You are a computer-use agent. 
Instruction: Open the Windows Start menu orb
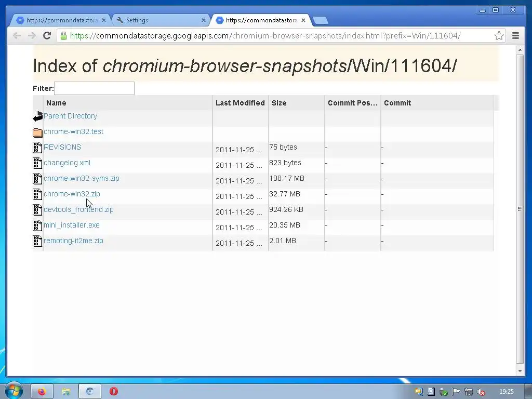(x=14, y=391)
